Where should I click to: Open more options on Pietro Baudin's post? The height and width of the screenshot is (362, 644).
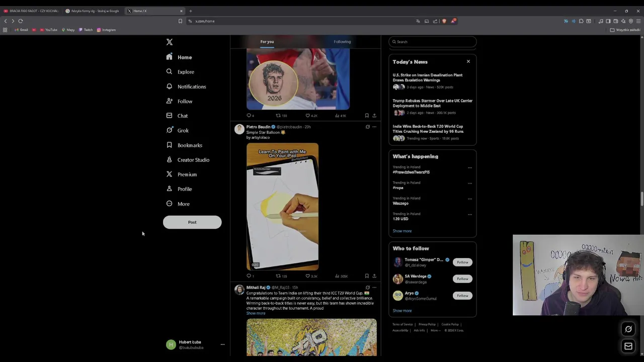[374, 127]
